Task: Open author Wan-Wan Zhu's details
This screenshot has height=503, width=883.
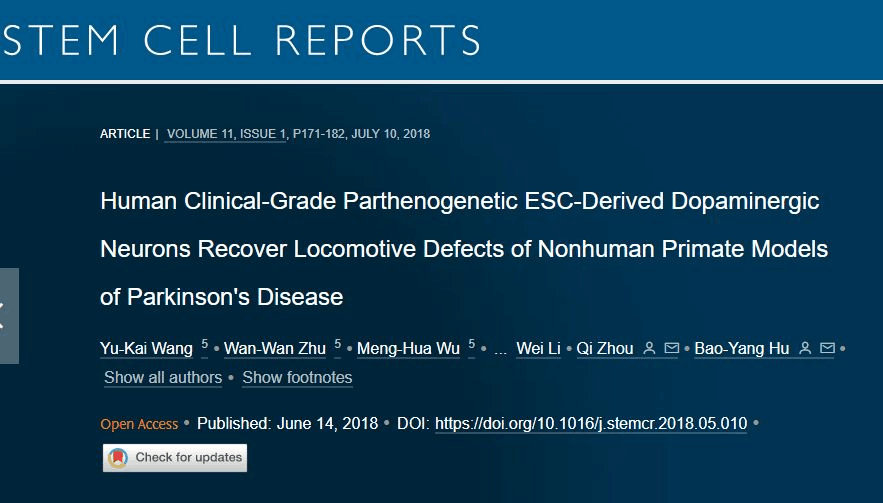Action: point(274,349)
